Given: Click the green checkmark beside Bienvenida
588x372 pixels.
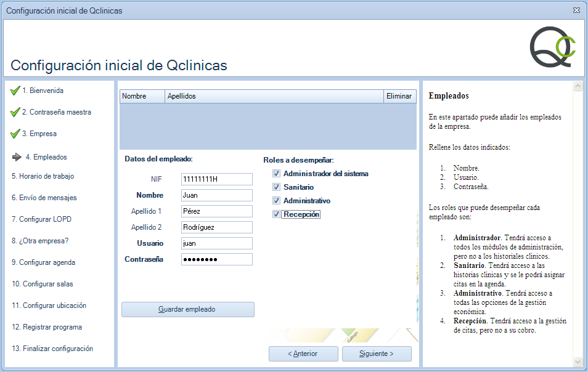Looking at the screenshot, I should click(15, 91).
